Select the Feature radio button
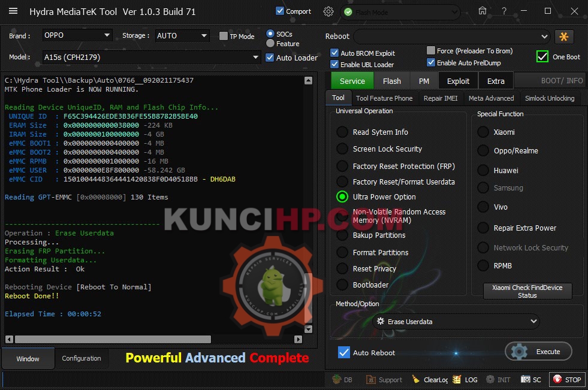Viewport: 588px width, 390px height. [270, 44]
